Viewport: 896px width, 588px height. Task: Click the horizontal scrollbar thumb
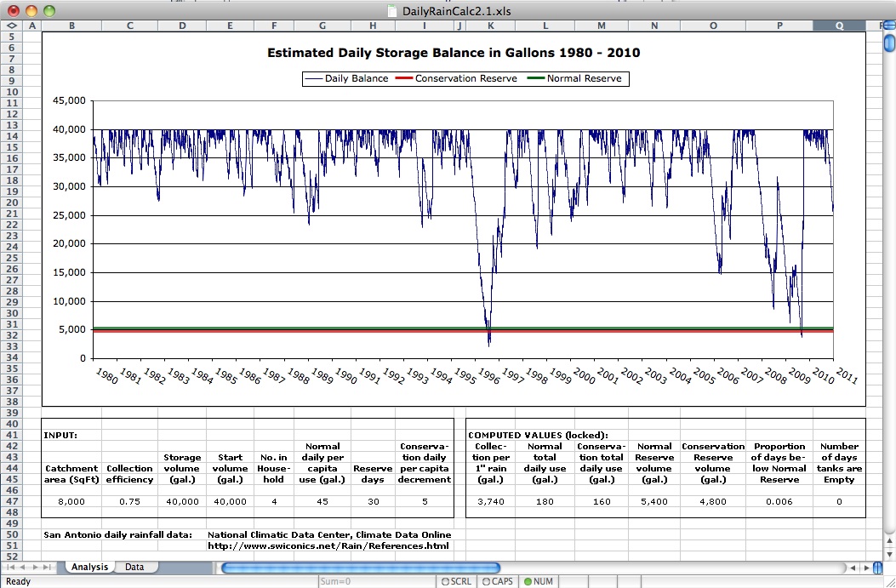(357, 568)
